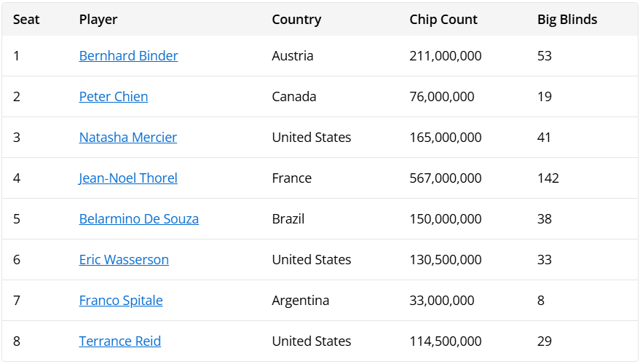The height and width of the screenshot is (364, 640).
Task: Open the Terrance Reid link
Action: (x=120, y=341)
